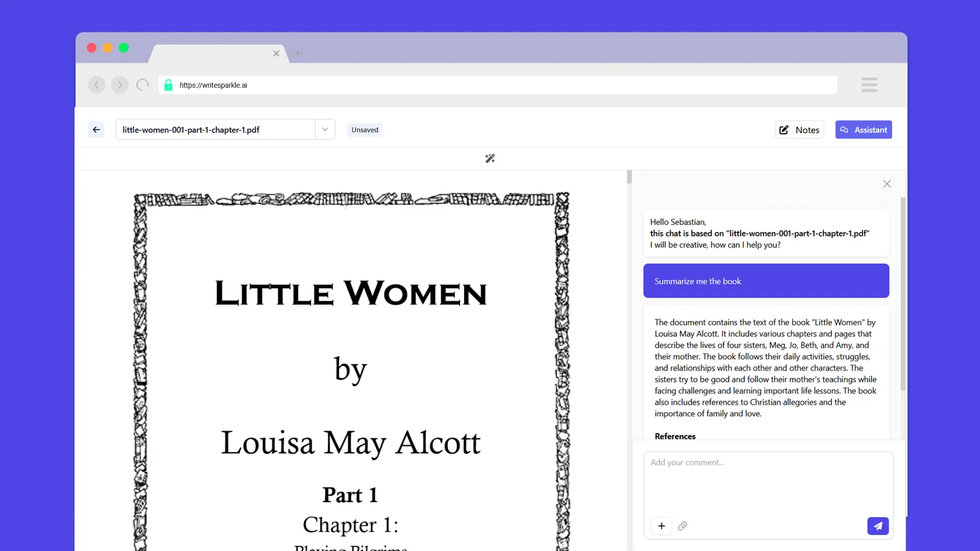
Task: Click the back arrow next to the filename
Action: [96, 130]
